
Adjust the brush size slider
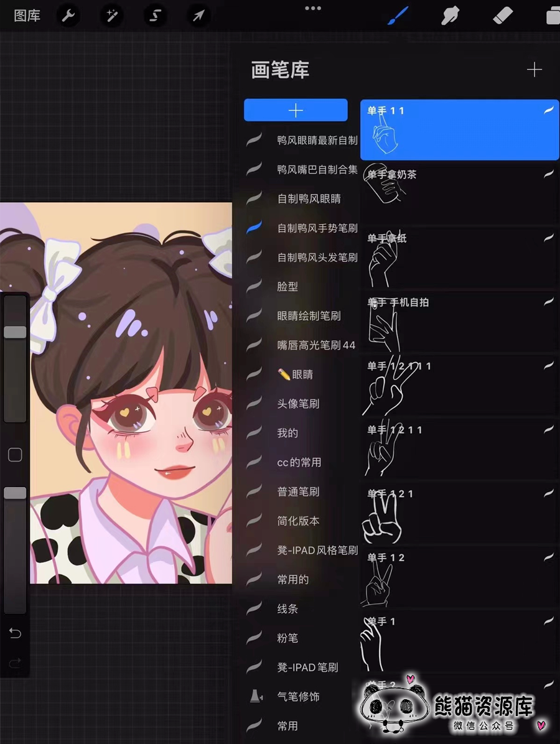[14, 332]
